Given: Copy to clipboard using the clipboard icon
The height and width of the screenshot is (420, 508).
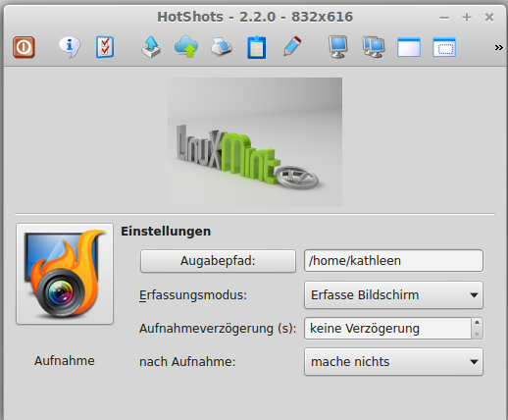Looking at the screenshot, I should coord(257,47).
